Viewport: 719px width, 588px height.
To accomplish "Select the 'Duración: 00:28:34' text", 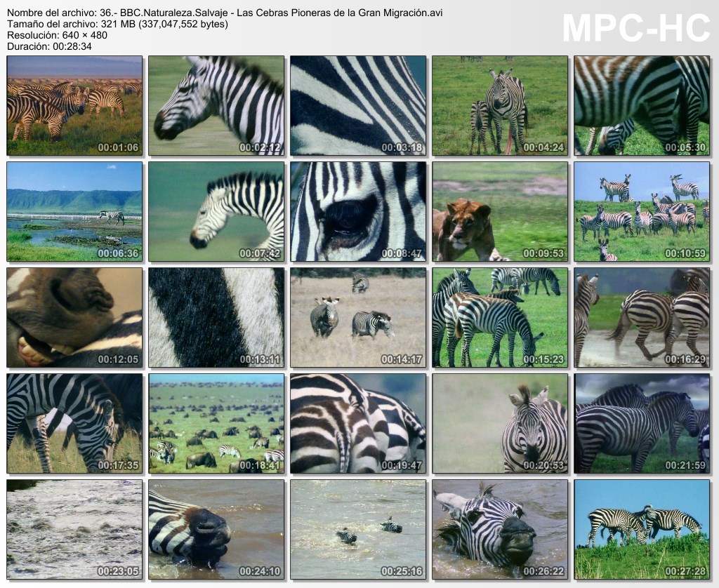I will click(50, 46).
